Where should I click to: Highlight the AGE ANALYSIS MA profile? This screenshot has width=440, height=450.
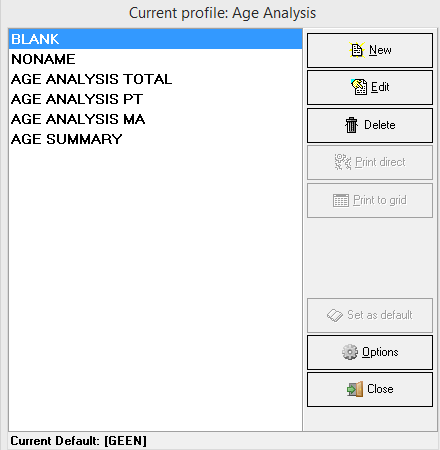pos(155,119)
